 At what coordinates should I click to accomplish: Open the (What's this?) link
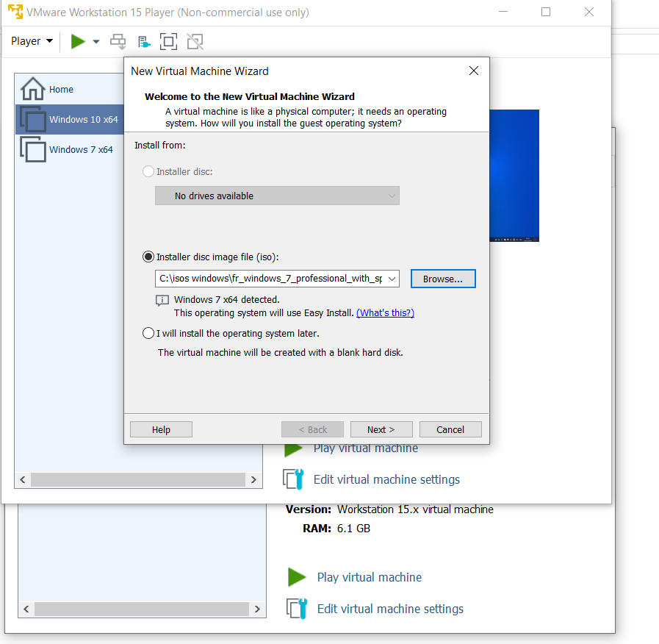[x=385, y=313]
